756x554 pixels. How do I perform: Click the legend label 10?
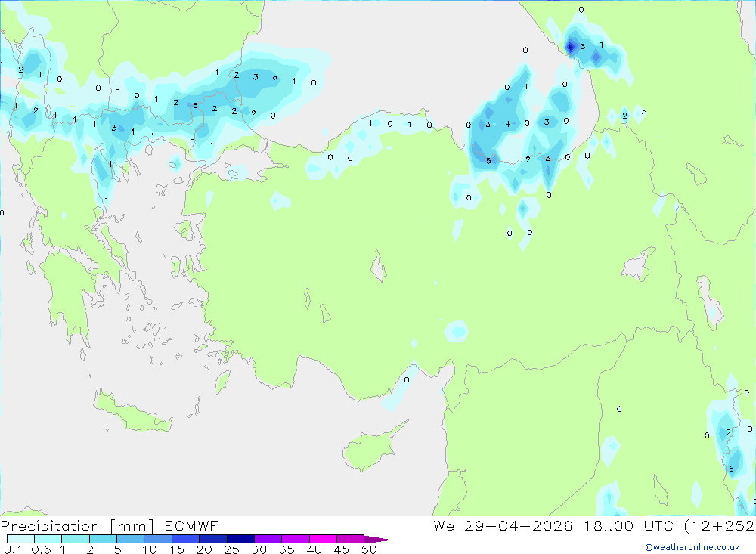[150, 549]
